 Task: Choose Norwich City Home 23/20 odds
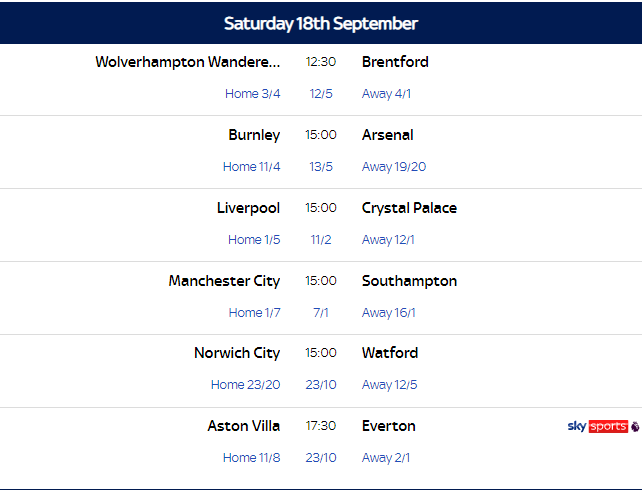pyautogui.click(x=246, y=384)
